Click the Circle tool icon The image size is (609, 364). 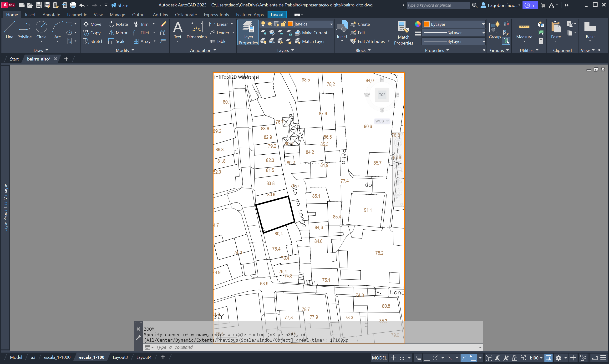[41, 27]
